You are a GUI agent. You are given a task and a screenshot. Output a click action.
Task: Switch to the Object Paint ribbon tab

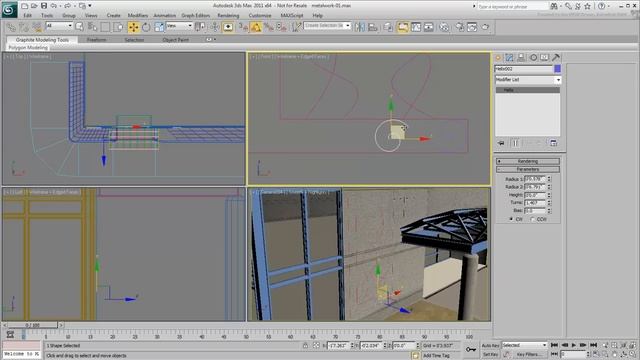click(x=176, y=40)
